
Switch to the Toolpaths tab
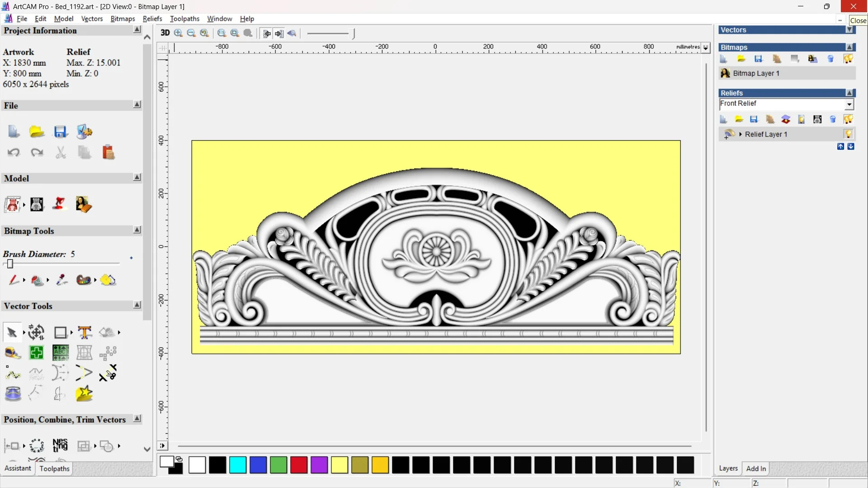click(54, 469)
